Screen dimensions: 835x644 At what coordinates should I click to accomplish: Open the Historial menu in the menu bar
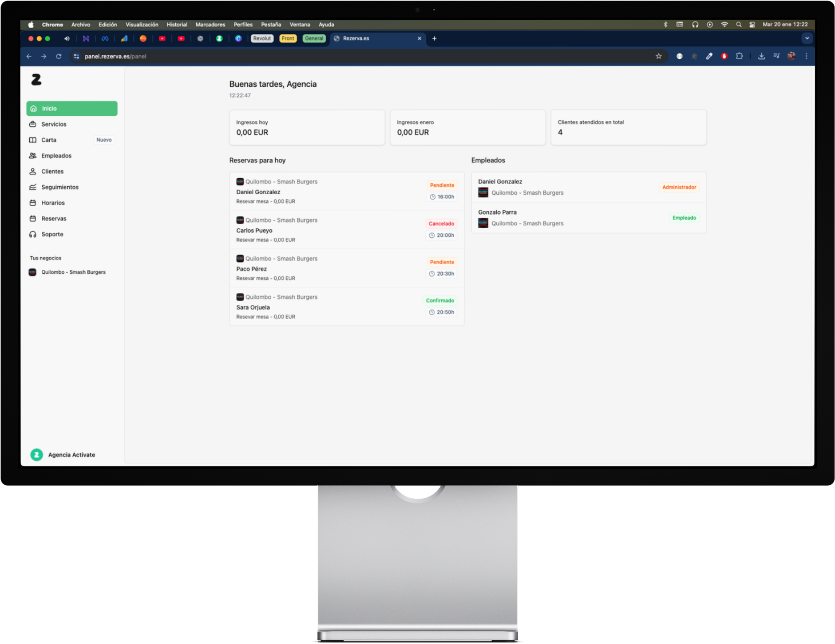coord(177,24)
